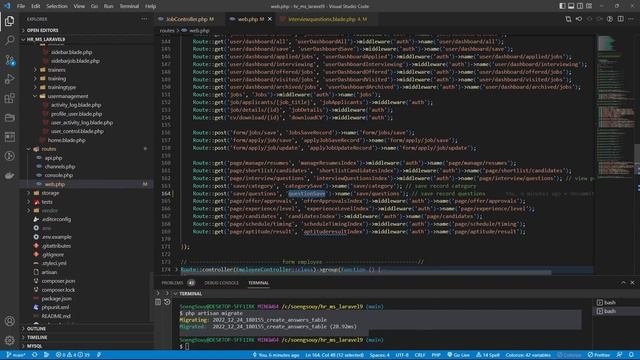Open the Run and Debug view
The width and height of the screenshot is (640, 360).
click(x=9, y=79)
